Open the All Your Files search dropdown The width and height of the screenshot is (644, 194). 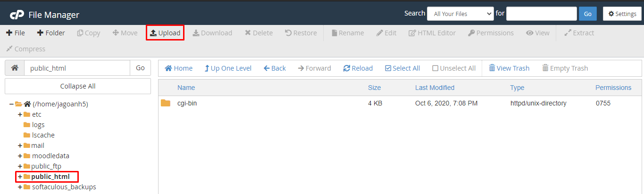[460, 14]
